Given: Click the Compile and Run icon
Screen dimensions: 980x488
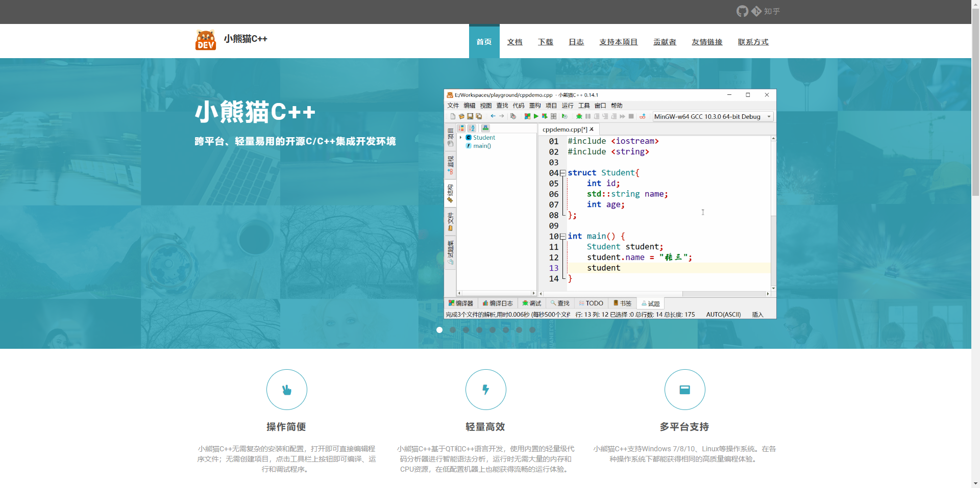Looking at the screenshot, I should click(x=545, y=116).
